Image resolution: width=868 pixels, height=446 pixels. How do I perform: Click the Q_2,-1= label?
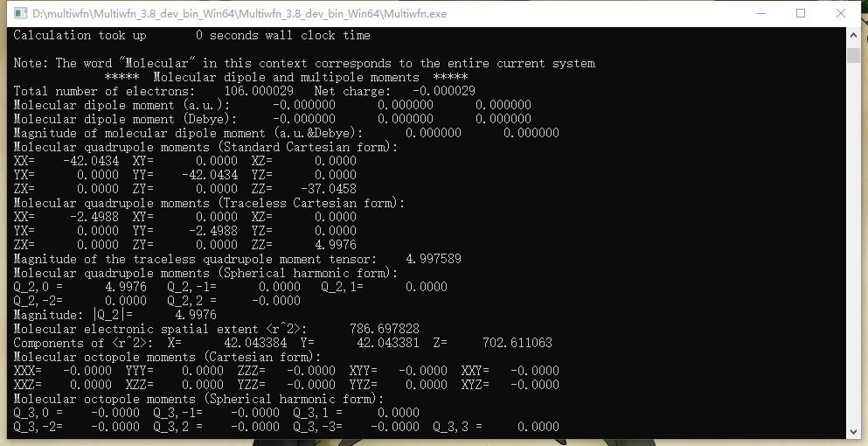tap(192, 287)
